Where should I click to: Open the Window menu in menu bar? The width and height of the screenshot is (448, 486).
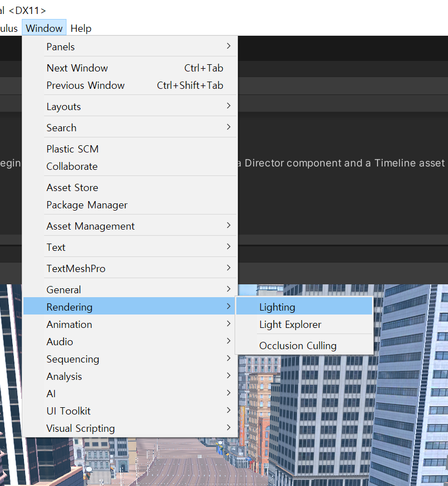click(x=44, y=28)
